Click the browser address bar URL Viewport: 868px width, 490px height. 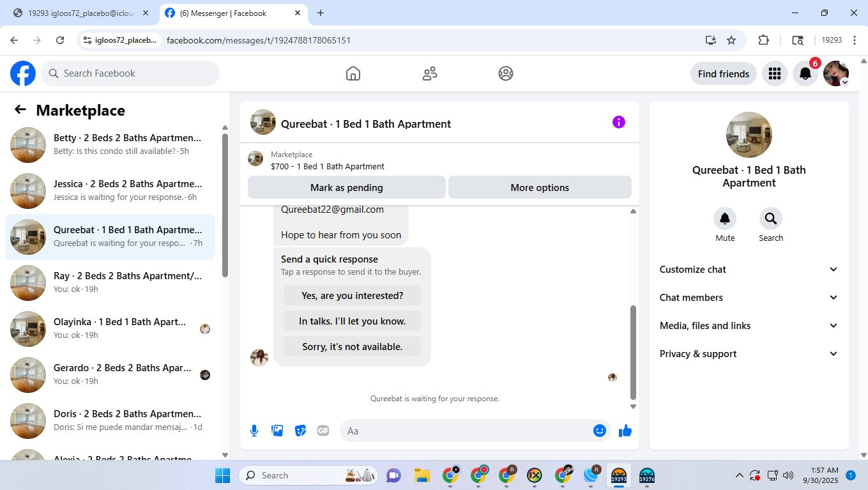coord(259,40)
